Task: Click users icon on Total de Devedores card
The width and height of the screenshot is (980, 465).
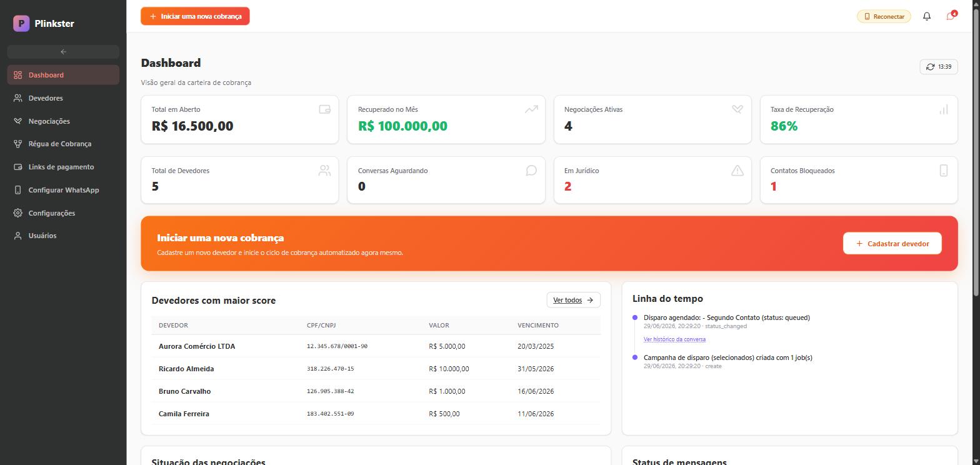Action: [324, 171]
